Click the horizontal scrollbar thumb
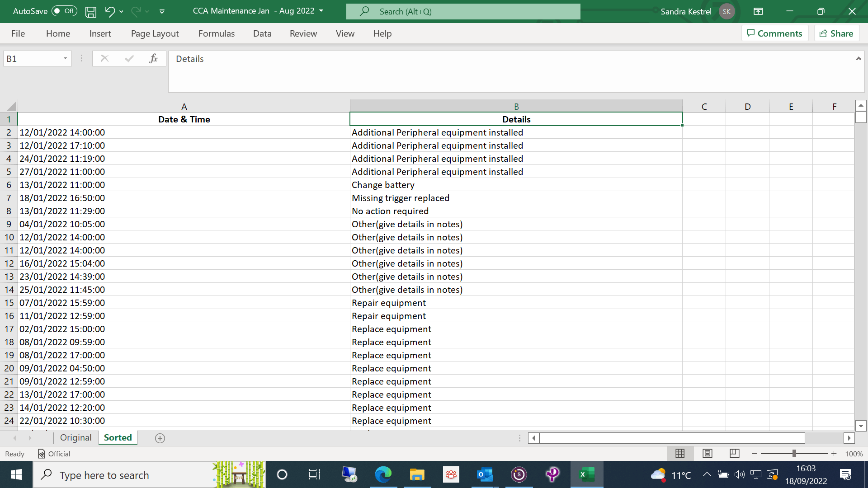 (x=672, y=438)
